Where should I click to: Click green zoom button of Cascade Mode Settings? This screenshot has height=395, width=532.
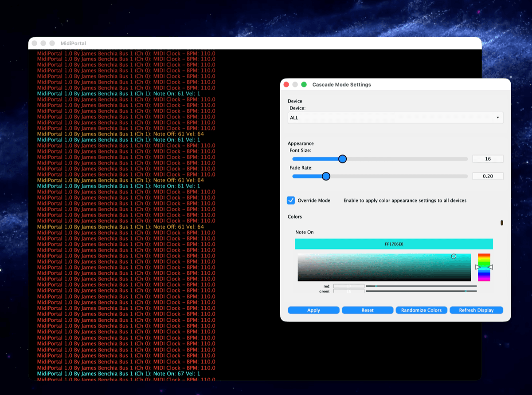[304, 84]
